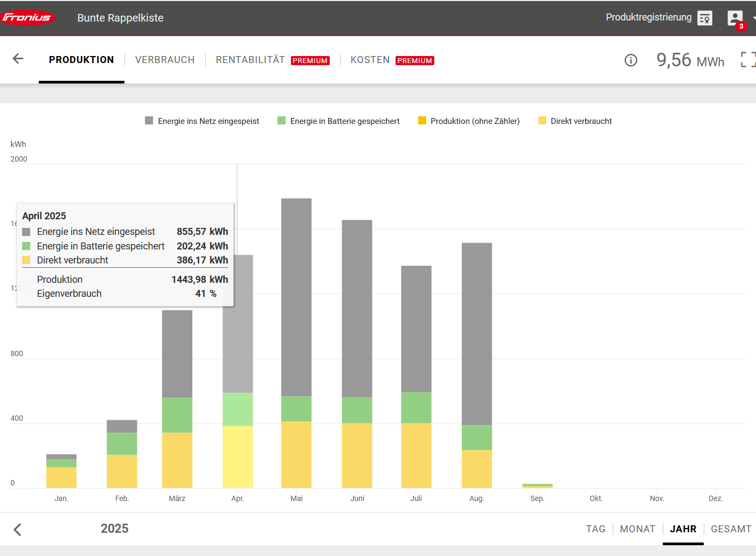Switch to the VERBRAUCH tab

coord(165,60)
